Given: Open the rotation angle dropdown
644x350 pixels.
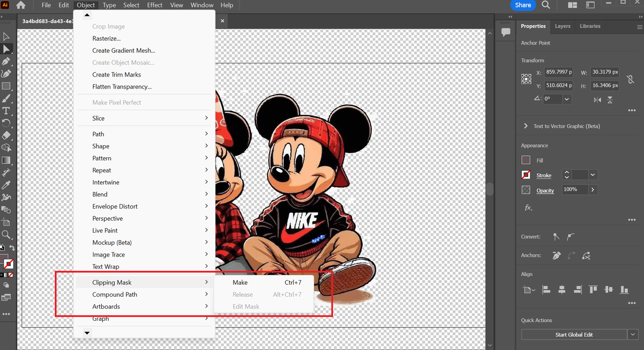Looking at the screenshot, I should [567, 99].
